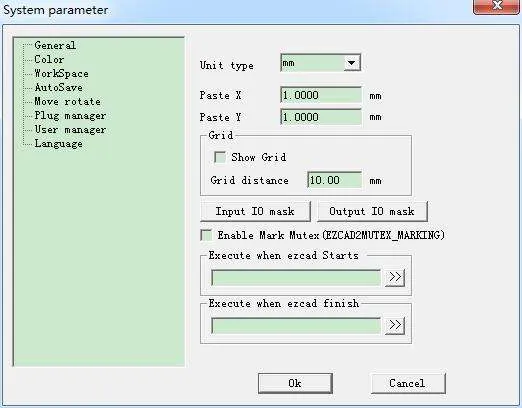Confirm with the Ok button

click(x=295, y=383)
